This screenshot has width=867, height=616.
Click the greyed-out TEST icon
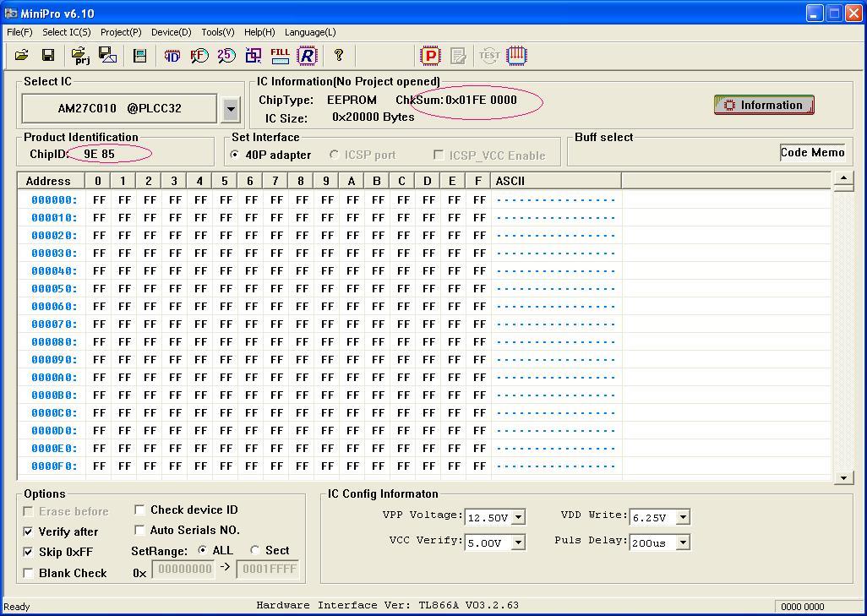point(489,55)
